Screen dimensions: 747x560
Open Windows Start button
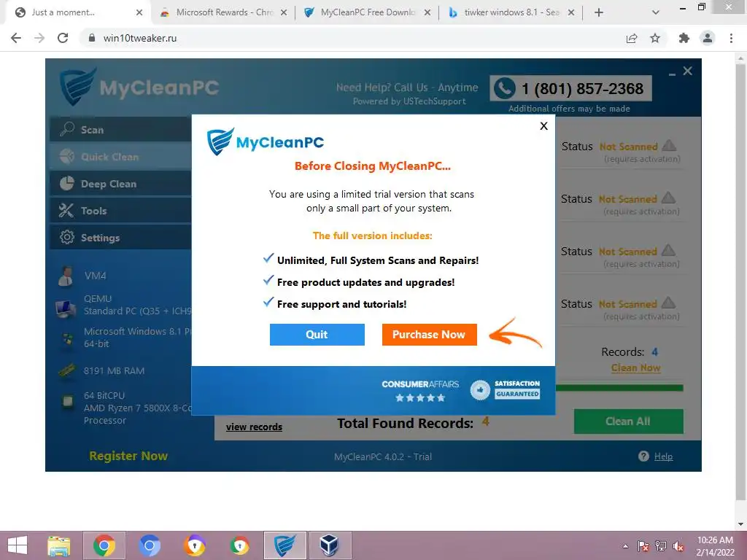[18, 545]
